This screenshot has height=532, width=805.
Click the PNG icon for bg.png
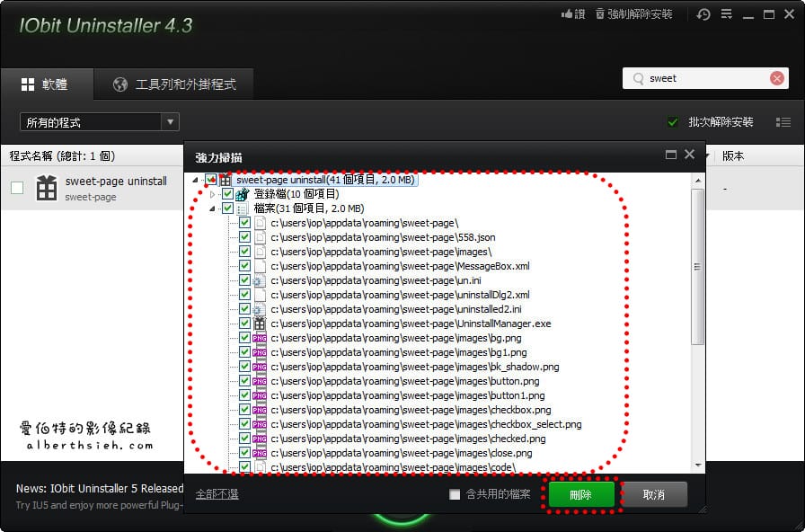pos(260,338)
